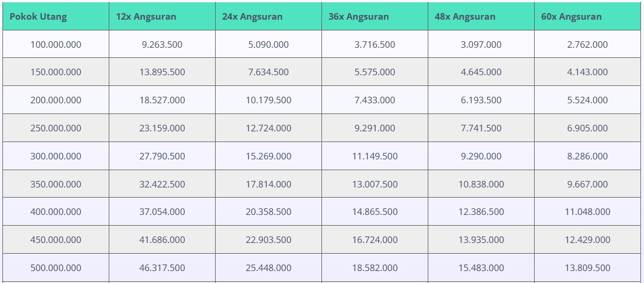Click the 300.000.000 principal cell

pyautogui.click(x=56, y=156)
